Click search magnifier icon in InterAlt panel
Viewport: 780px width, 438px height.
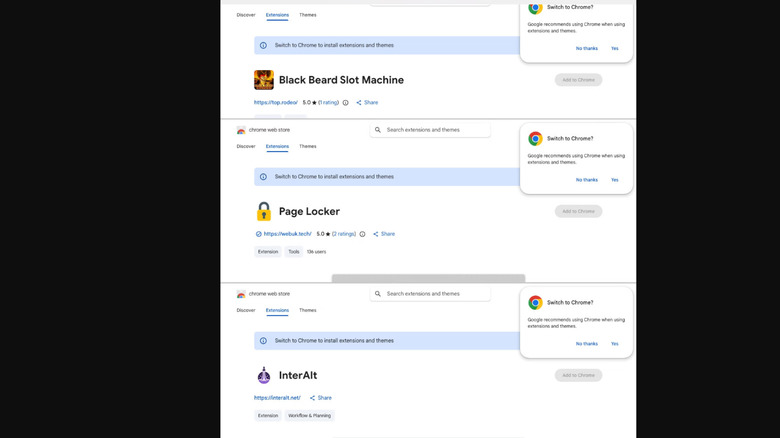(378, 294)
